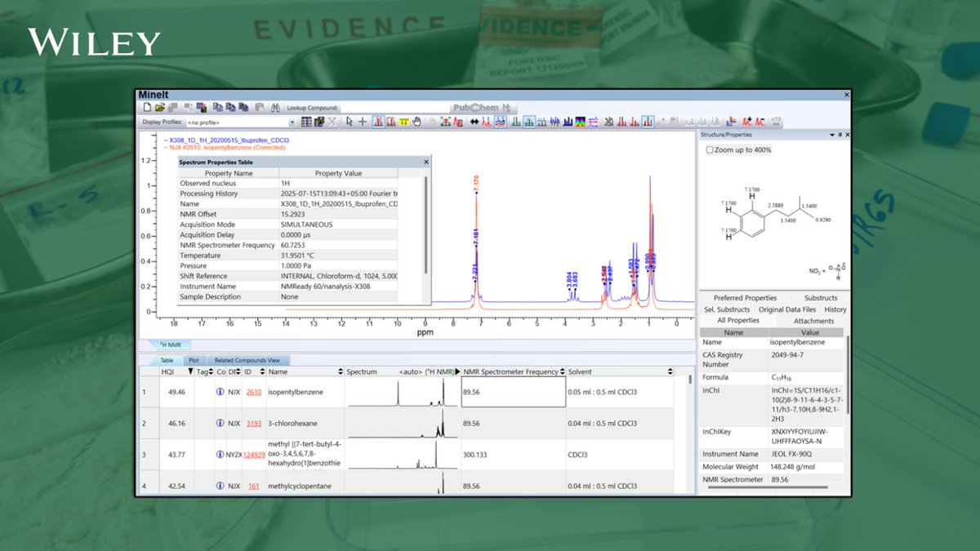Click the isopentylbenzene spectrum thumbnail
This screenshot has height=551, width=980.
tap(402, 392)
